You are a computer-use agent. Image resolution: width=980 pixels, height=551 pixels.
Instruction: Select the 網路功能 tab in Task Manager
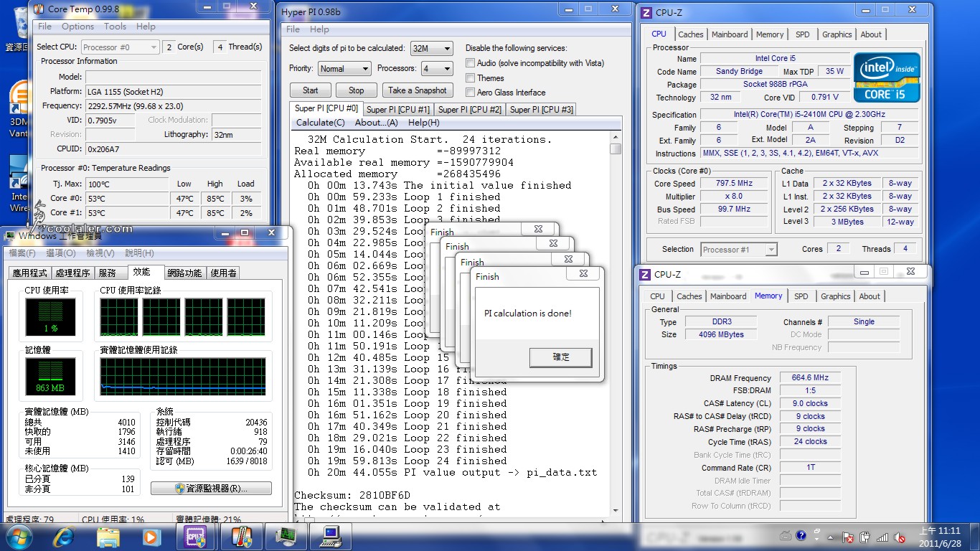[x=184, y=273]
